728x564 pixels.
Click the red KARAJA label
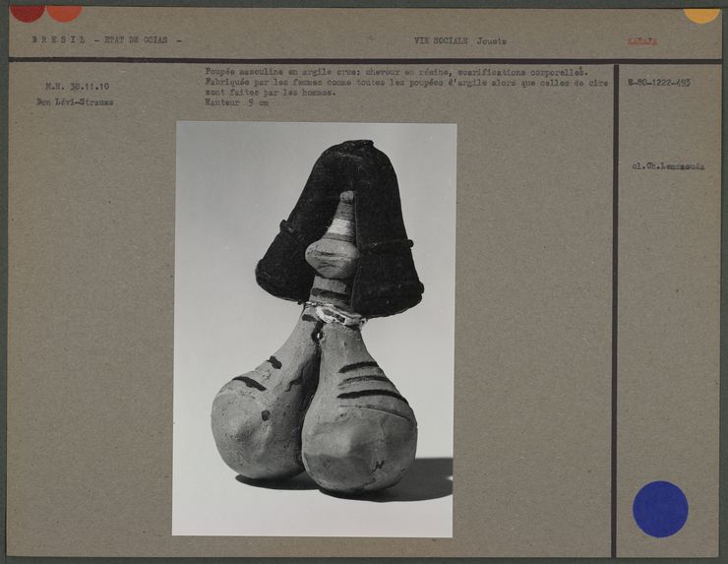click(x=641, y=41)
